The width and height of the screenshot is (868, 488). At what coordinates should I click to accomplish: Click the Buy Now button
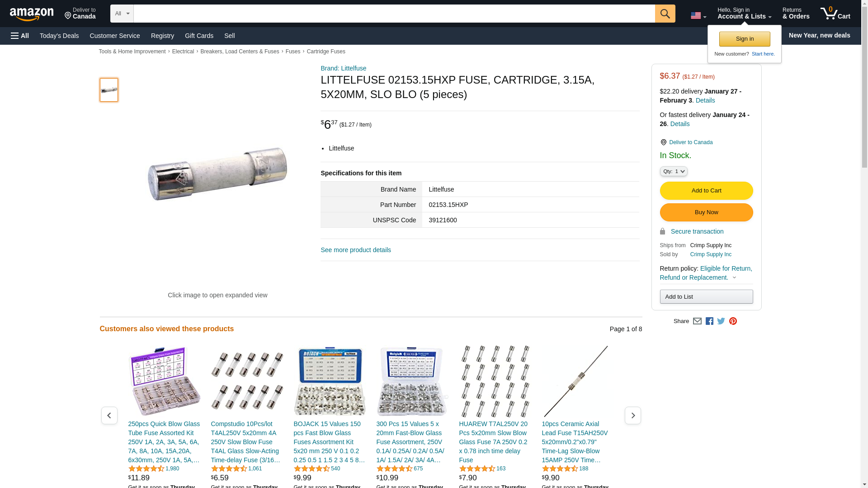point(706,212)
